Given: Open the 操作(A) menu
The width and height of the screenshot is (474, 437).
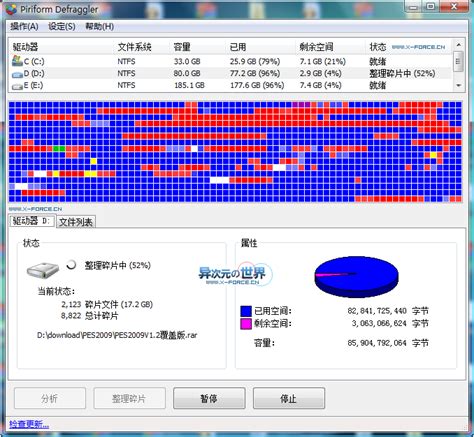Looking at the screenshot, I should (x=24, y=26).
